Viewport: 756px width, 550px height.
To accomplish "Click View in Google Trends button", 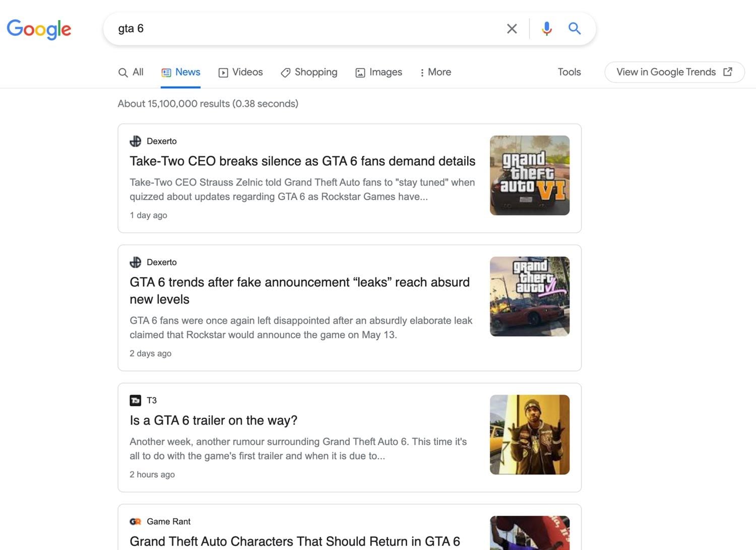I will (x=674, y=72).
